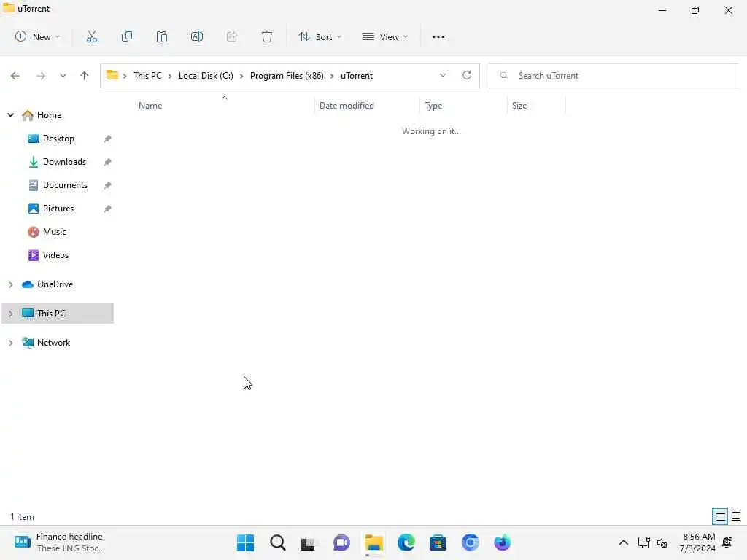747x560 pixels.
Task: Launch Microsoft Edge from taskbar
Action: tap(406, 542)
